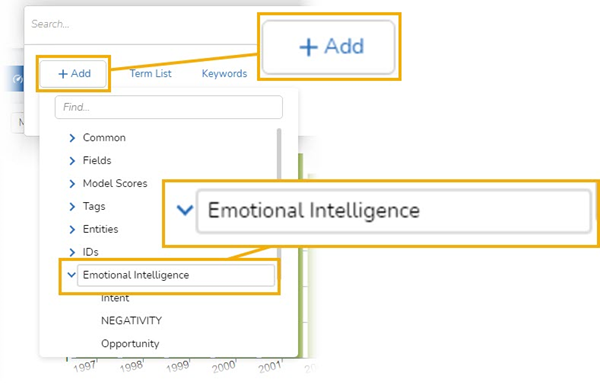Collapse the Emotional Intelligence chevron

pos(71,275)
